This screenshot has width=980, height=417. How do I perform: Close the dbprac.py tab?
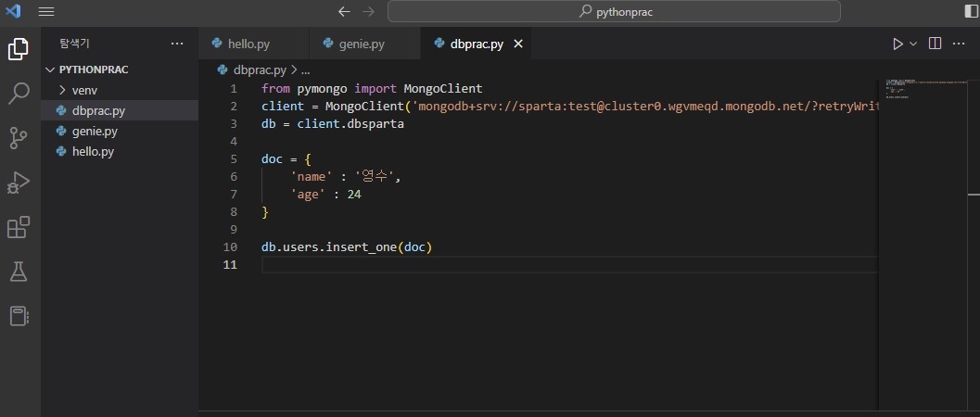[x=517, y=44]
